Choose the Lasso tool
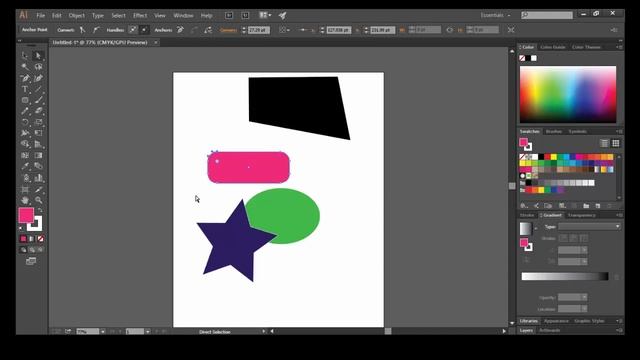This screenshot has width=640, height=360. [38, 67]
